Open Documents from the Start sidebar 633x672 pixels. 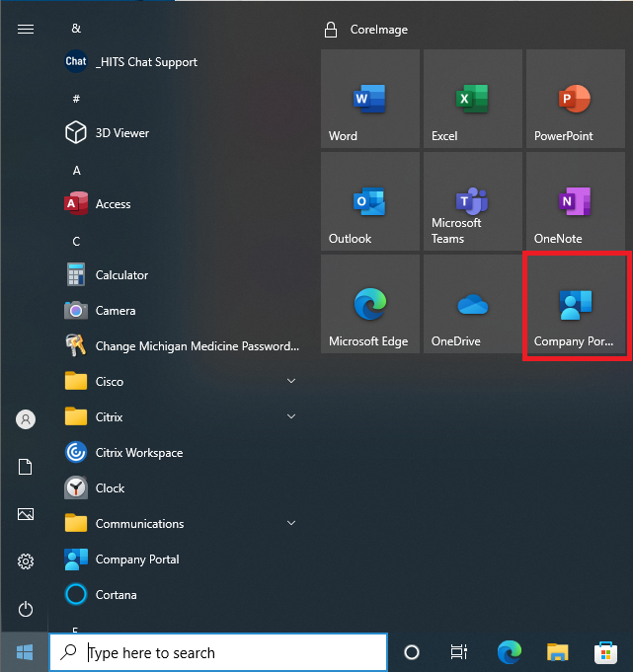[x=26, y=467]
